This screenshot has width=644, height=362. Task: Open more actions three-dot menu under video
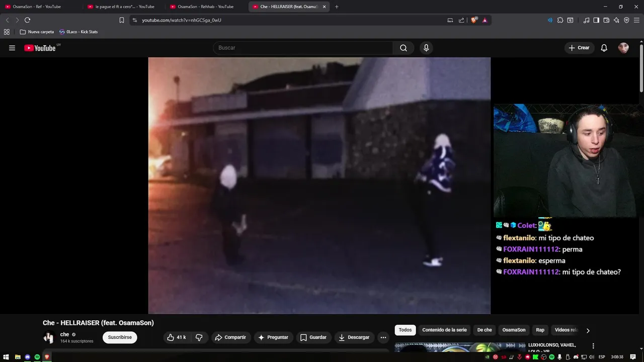(383, 337)
